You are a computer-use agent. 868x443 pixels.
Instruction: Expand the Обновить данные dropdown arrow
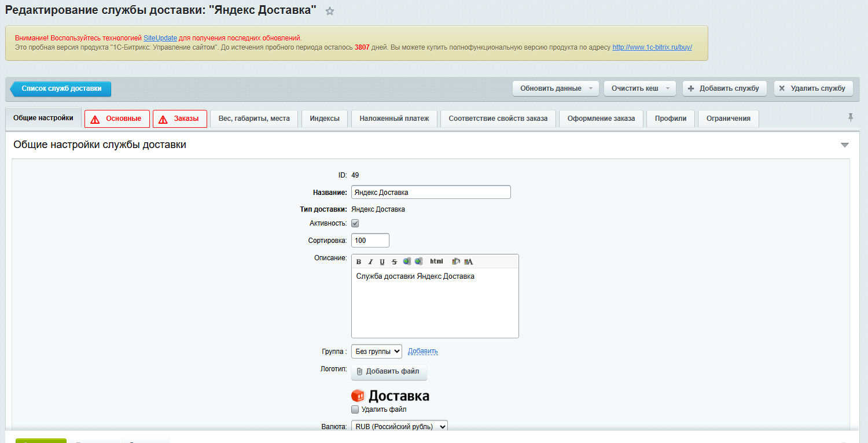pyautogui.click(x=590, y=88)
